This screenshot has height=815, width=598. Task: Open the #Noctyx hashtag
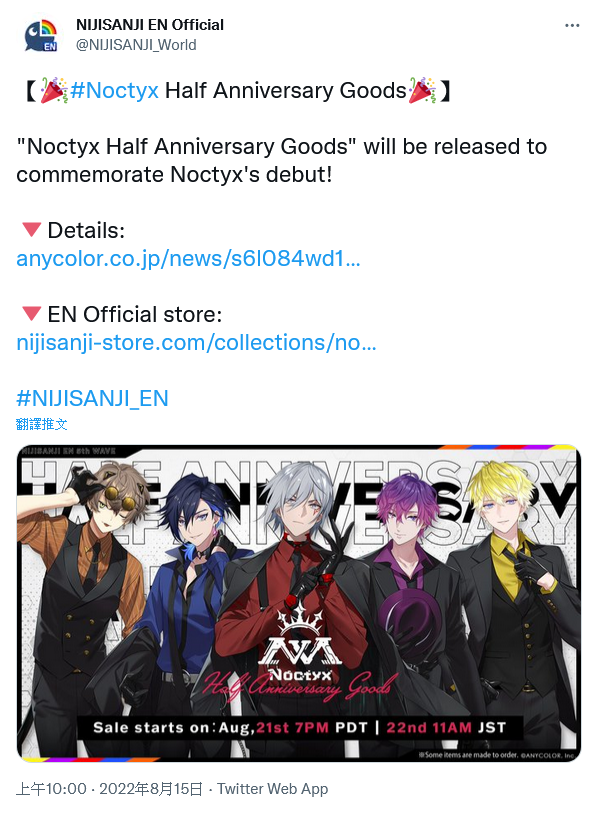(x=114, y=90)
